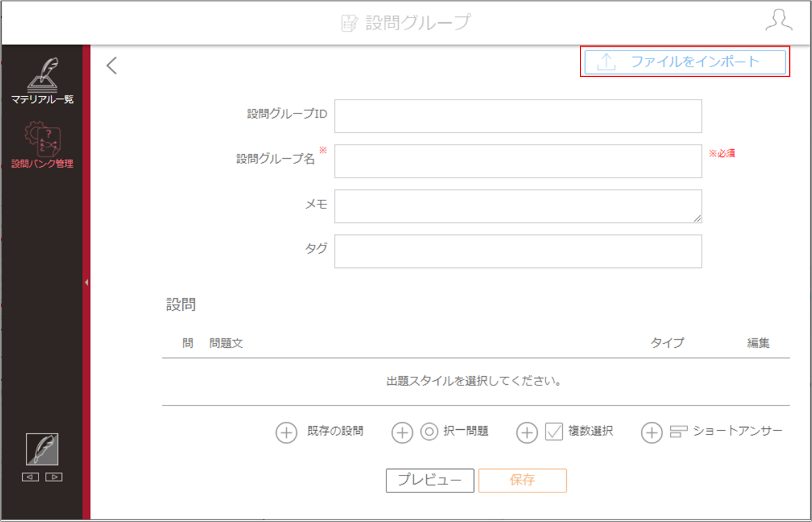This screenshot has height=522, width=812.
Task: Collapse the sidebar with the small arrow handle
Action: click(x=86, y=282)
